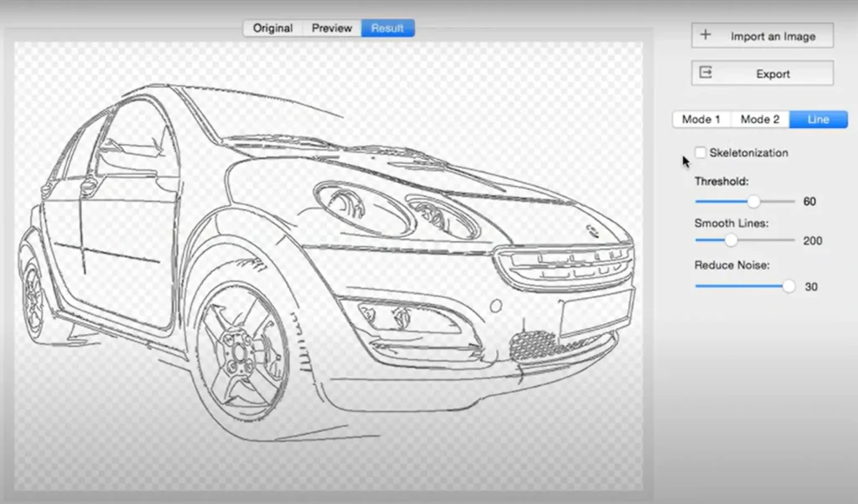Activate the Line tracing mode

coord(817,119)
